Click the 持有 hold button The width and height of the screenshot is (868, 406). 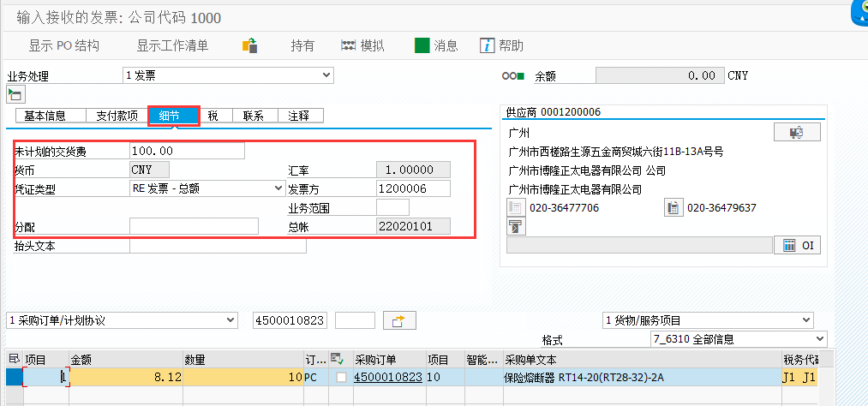(x=302, y=45)
